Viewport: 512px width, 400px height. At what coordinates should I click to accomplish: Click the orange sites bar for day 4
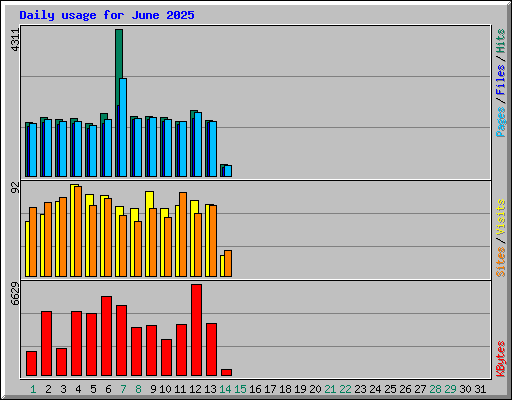point(78,231)
